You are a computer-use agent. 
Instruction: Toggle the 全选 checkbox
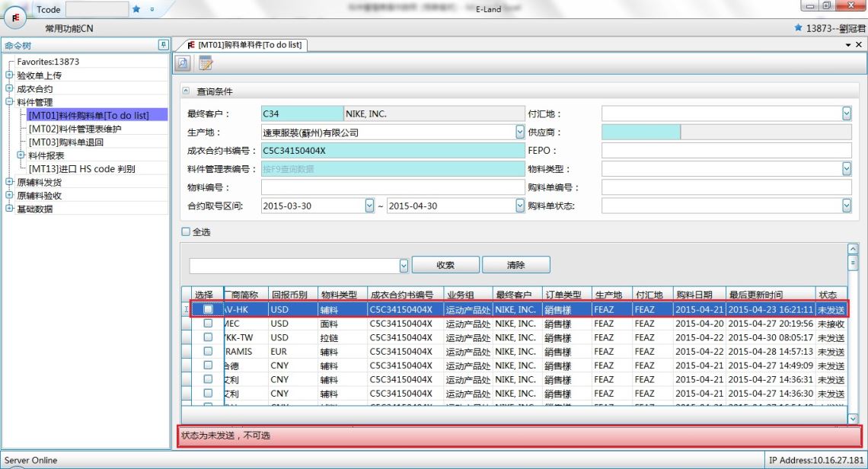pos(185,231)
